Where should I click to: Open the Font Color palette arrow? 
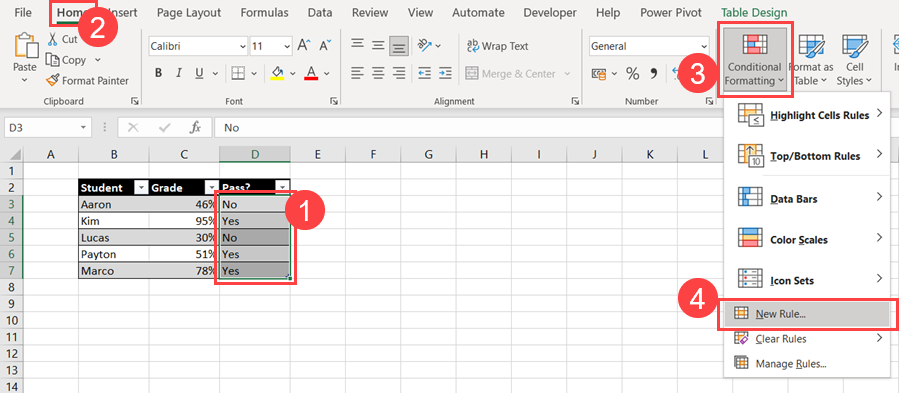(x=327, y=74)
